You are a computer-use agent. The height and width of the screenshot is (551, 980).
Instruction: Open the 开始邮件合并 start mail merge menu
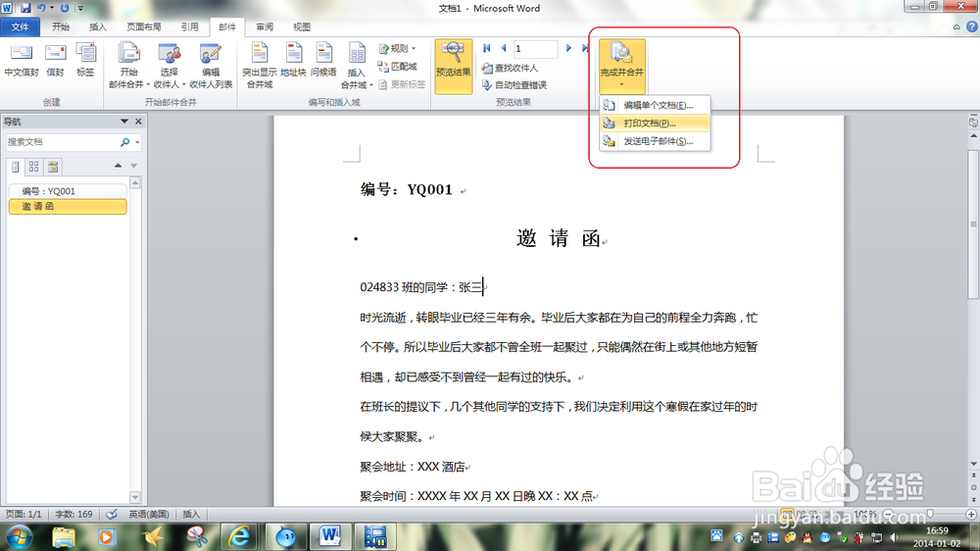click(x=128, y=67)
